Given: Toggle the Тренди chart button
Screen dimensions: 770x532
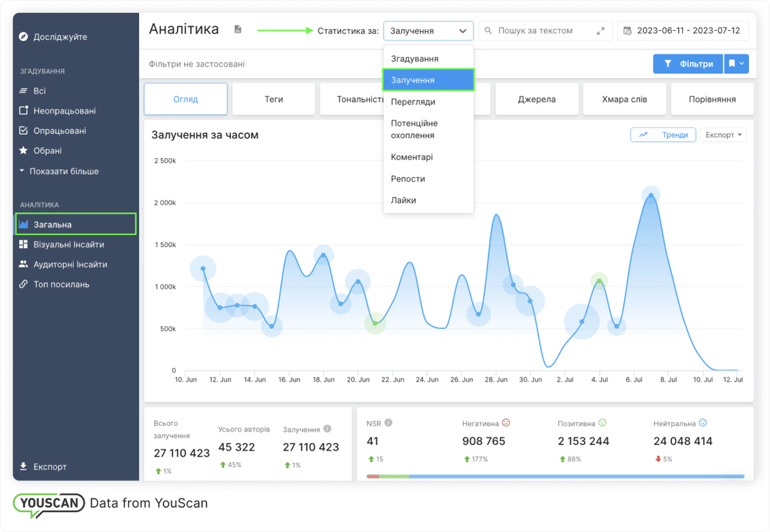Looking at the screenshot, I should [663, 135].
